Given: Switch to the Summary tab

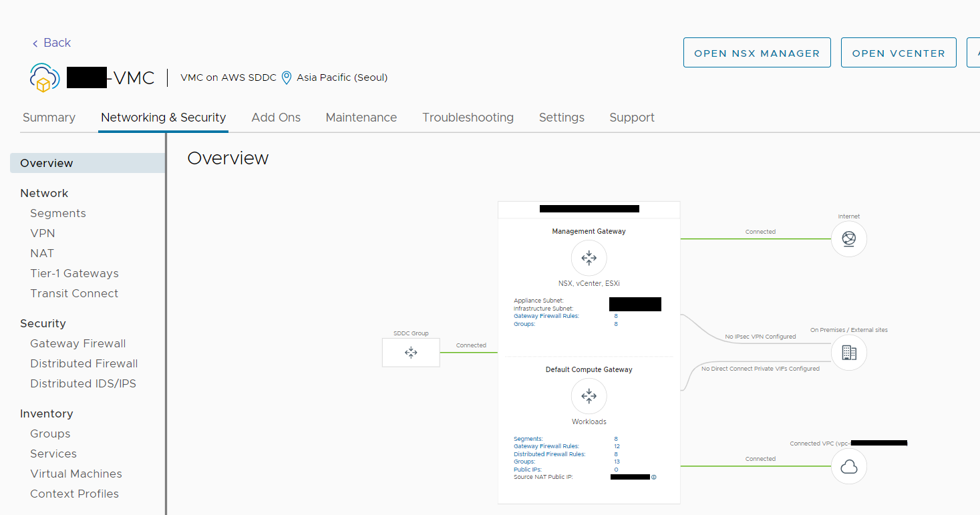Looking at the screenshot, I should click(x=49, y=118).
